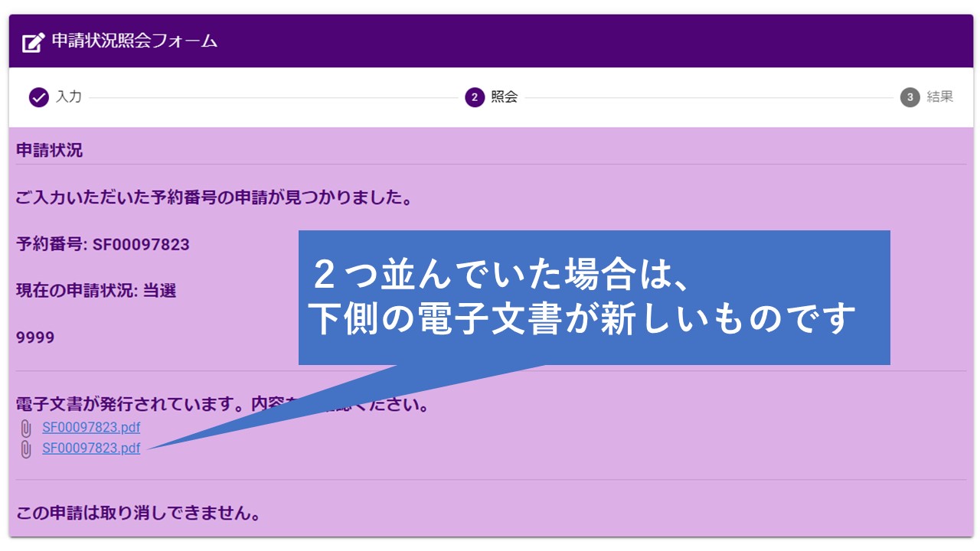Screen dimensions: 980x551
Task: Click the 申請状況 section heading
Action: tap(49, 150)
